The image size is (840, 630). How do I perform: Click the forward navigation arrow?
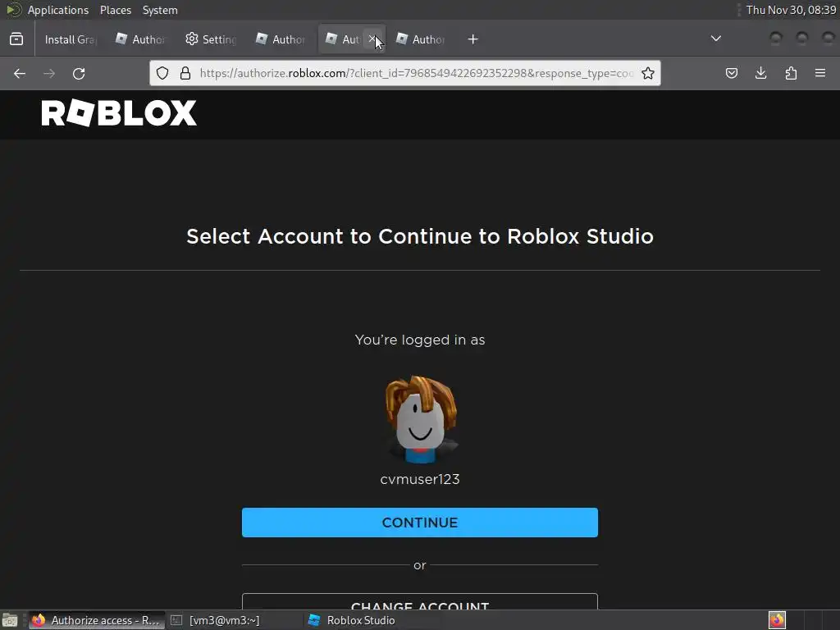(49, 73)
